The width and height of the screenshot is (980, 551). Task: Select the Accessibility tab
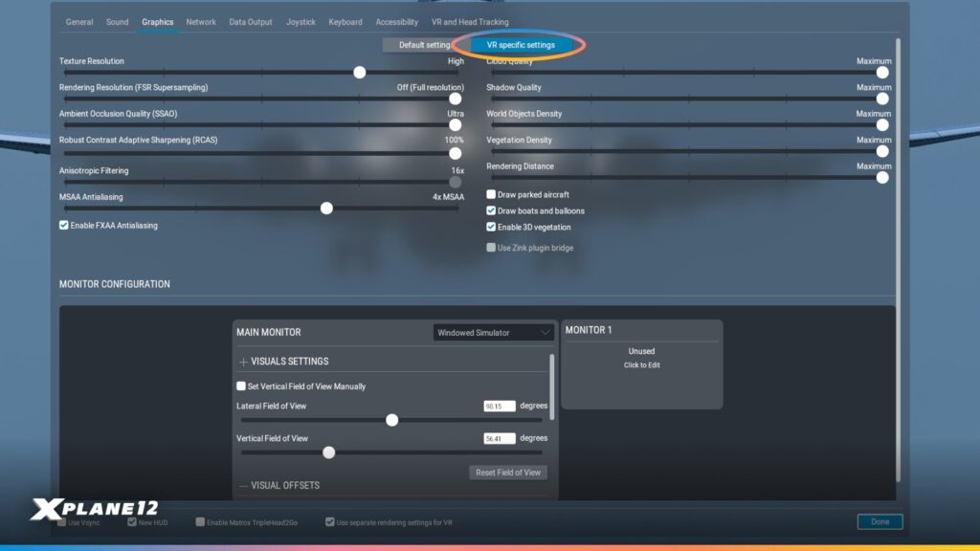[x=396, y=21]
